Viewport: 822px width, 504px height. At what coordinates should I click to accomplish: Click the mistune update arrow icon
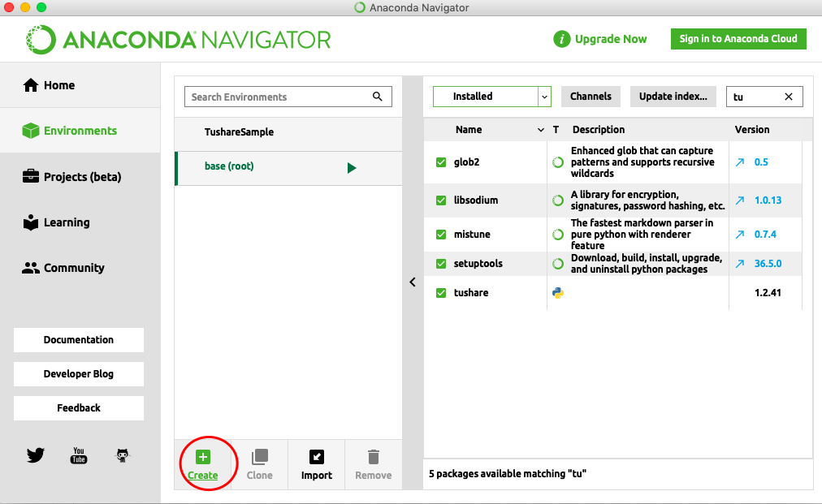pos(740,235)
